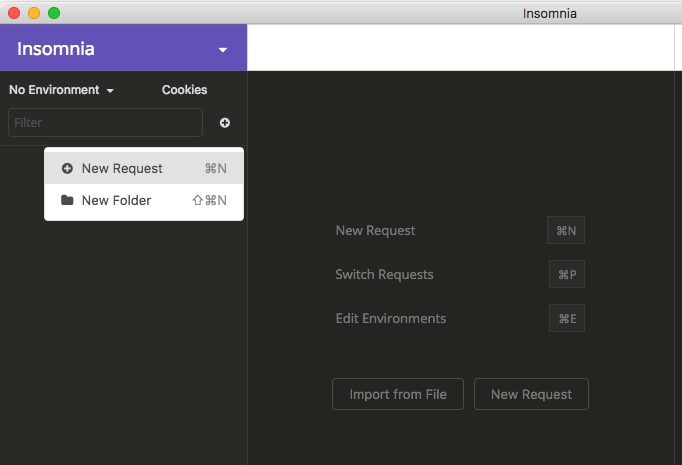Screen dimensions: 682x465
Task: Click the white caret in the purple Insomnia header
Action: pos(223,50)
